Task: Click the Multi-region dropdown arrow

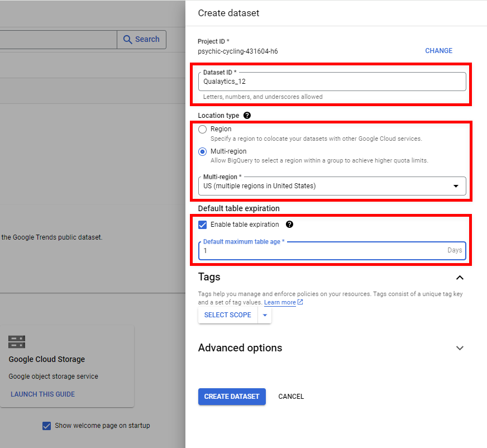Action: tap(457, 186)
